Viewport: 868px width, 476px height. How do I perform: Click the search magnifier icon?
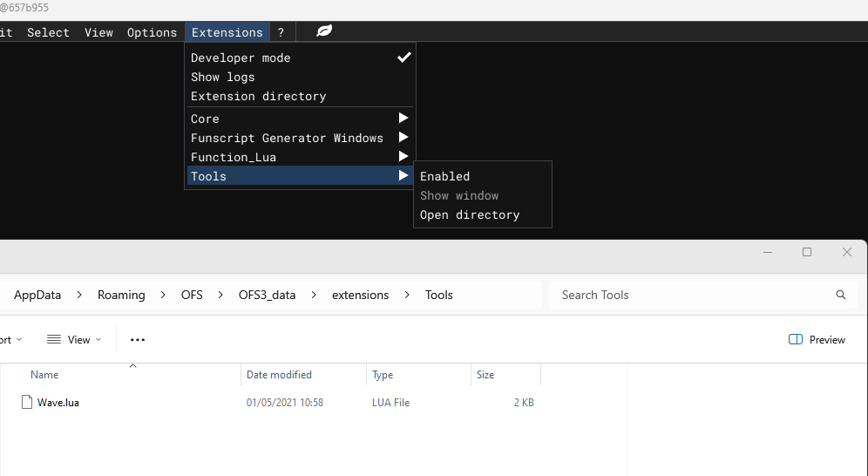pyautogui.click(x=841, y=295)
